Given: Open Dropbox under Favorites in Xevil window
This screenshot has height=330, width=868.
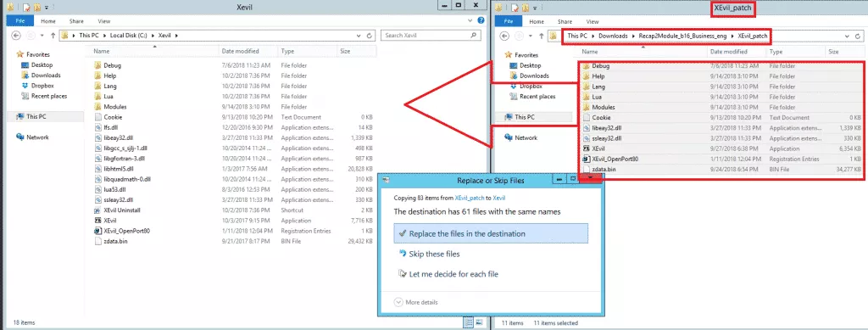Looking at the screenshot, I should pos(42,86).
